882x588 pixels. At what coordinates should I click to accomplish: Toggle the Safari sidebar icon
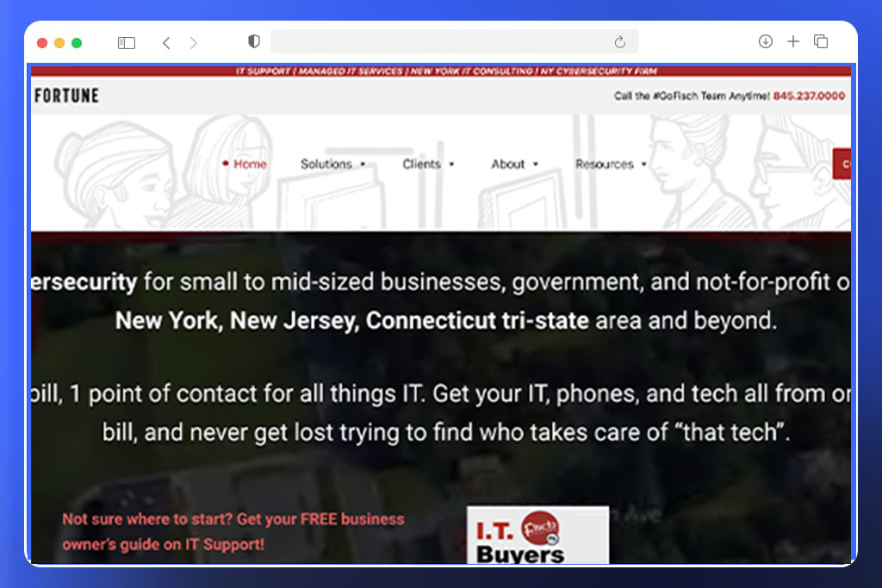coord(126,43)
